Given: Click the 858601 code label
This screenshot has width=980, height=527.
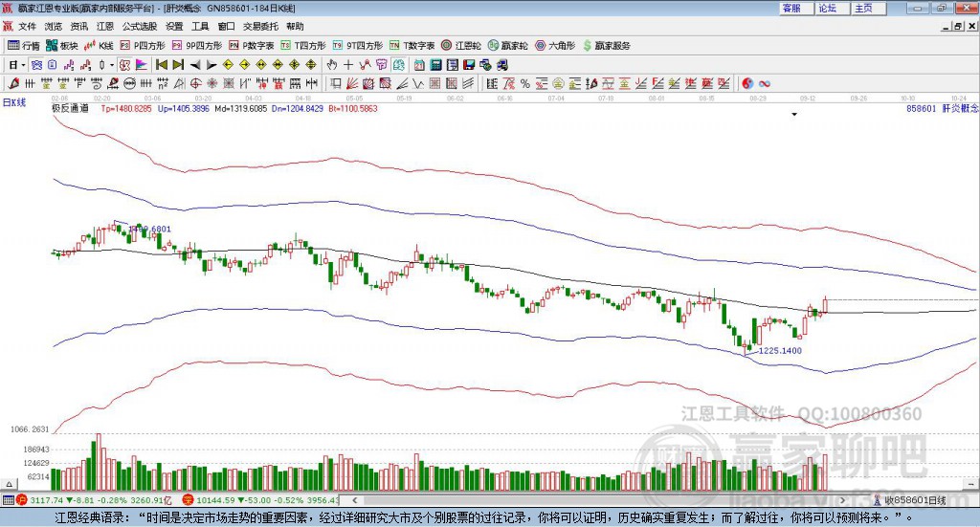Looking at the screenshot, I should [922, 109].
